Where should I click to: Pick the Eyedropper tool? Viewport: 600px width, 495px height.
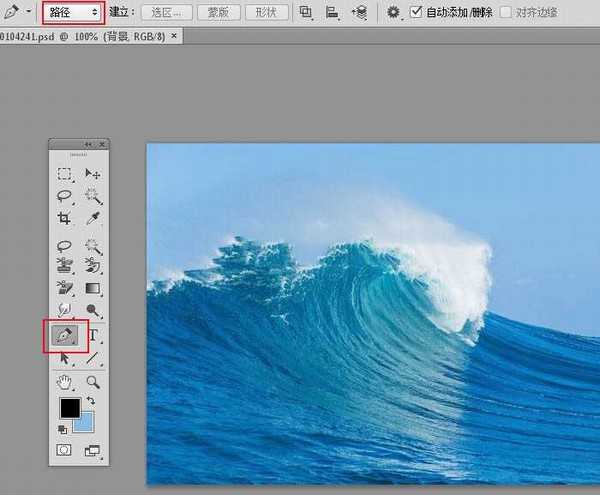pos(93,218)
